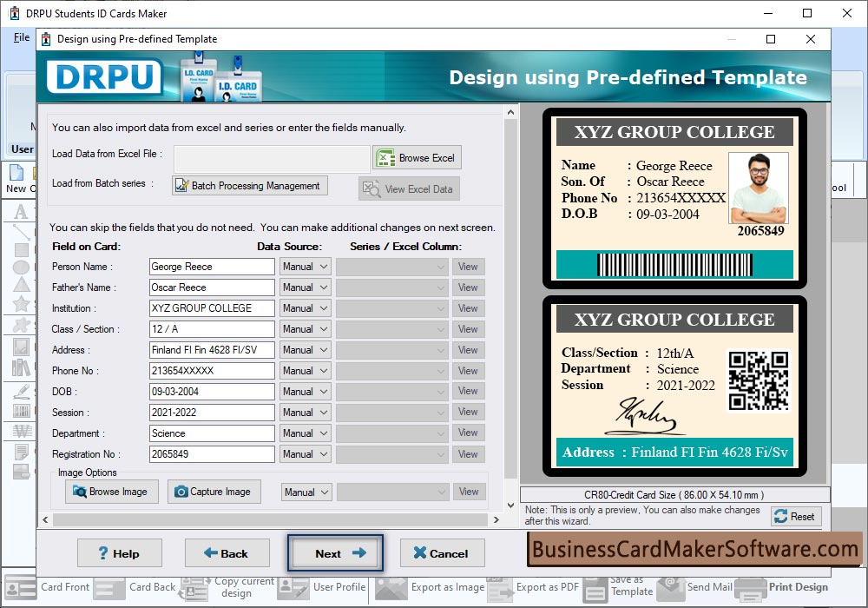Open the Institution data source dropdown
This screenshot has width=868, height=608.
(x=306, y=308)
